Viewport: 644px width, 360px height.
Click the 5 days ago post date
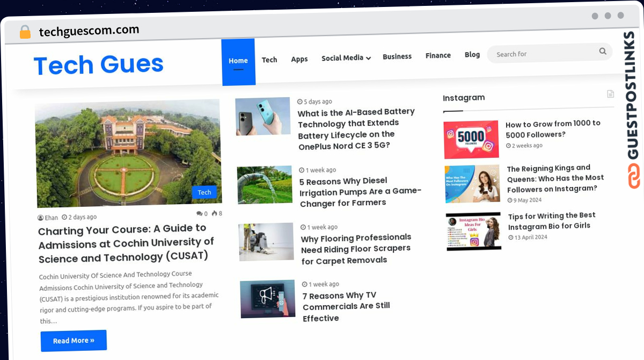(314, 102)
